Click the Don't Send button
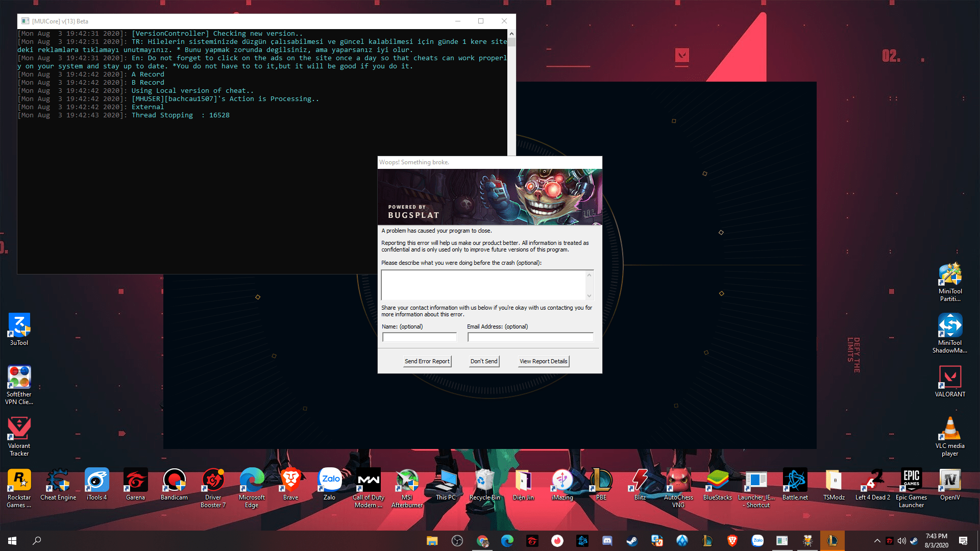980x551 pixels. click(484, 361)
